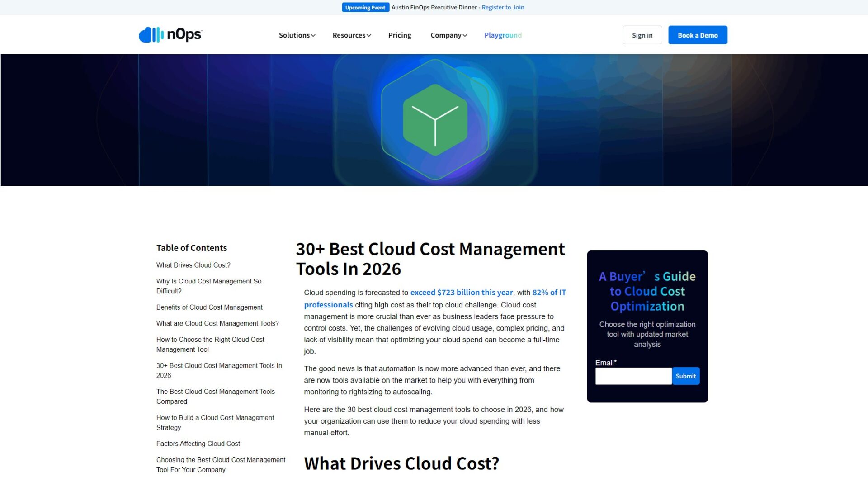The height and width of the screenshot is (477, 868).
Task: Open the exceed $723 billion this year link
Action: (x=461, y=293)
